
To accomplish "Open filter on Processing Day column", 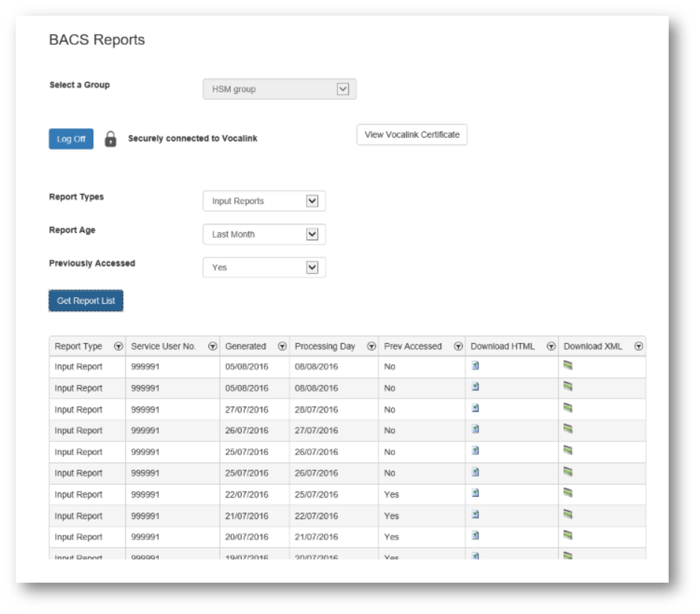I will [x=371, y=346].
